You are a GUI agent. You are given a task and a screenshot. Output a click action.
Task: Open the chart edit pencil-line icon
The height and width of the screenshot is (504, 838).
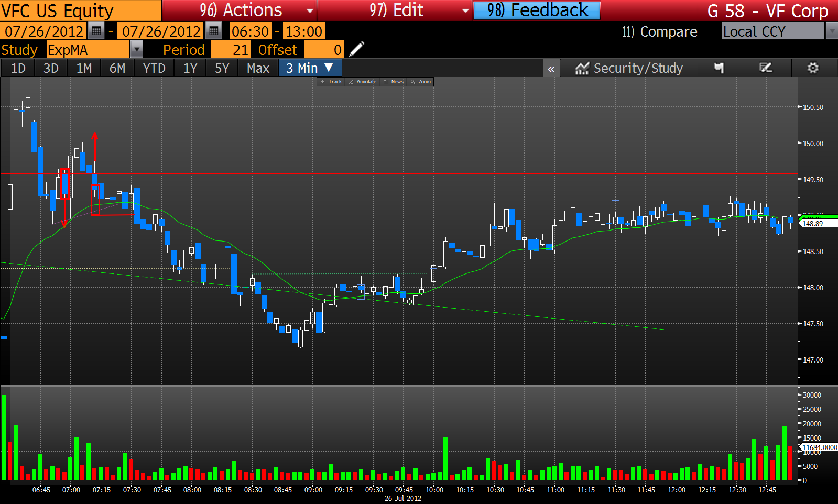pos(766,68)
